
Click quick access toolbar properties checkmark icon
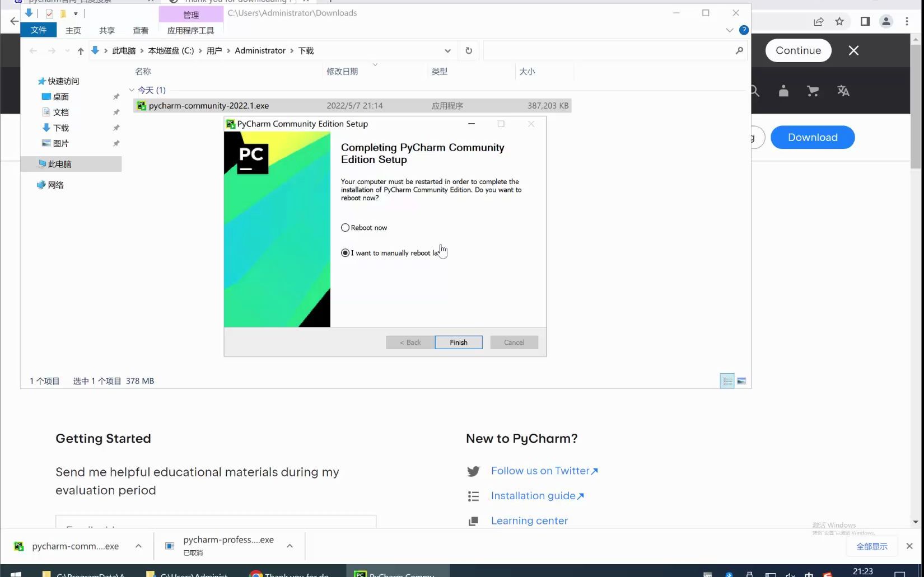[49, 13]
